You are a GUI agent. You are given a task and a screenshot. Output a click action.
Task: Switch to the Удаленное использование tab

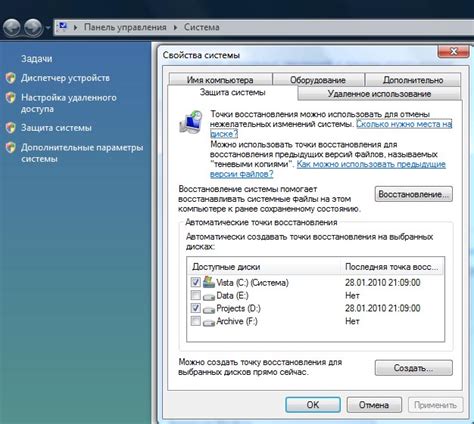coord(379,94)
